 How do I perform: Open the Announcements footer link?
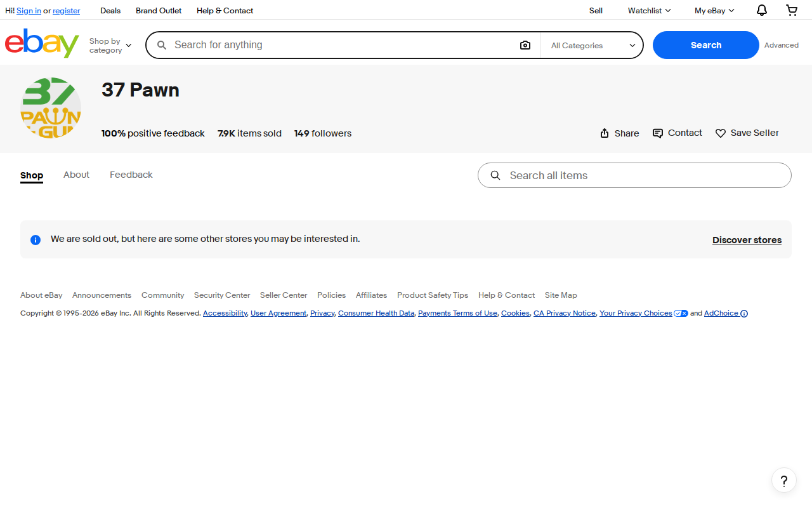click(101, 295)
